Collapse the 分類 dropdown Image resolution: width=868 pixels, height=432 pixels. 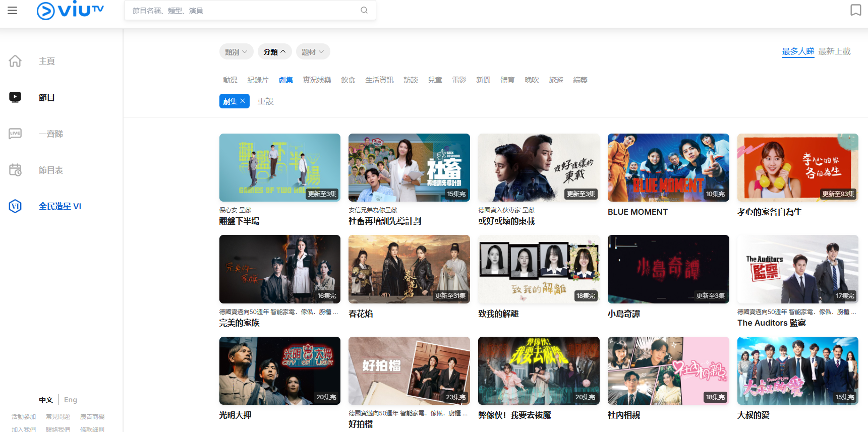[x=275, y=52]
